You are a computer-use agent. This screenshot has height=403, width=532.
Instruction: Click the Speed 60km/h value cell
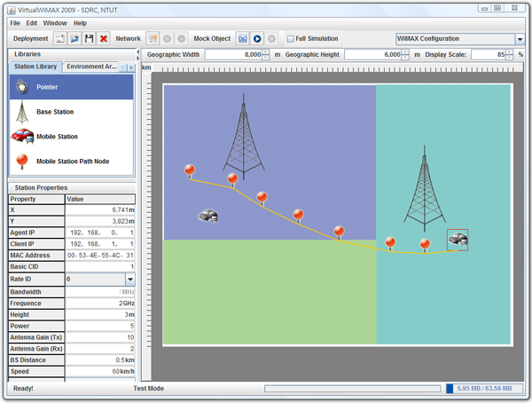pyautogui.click(x=100, y=372)
